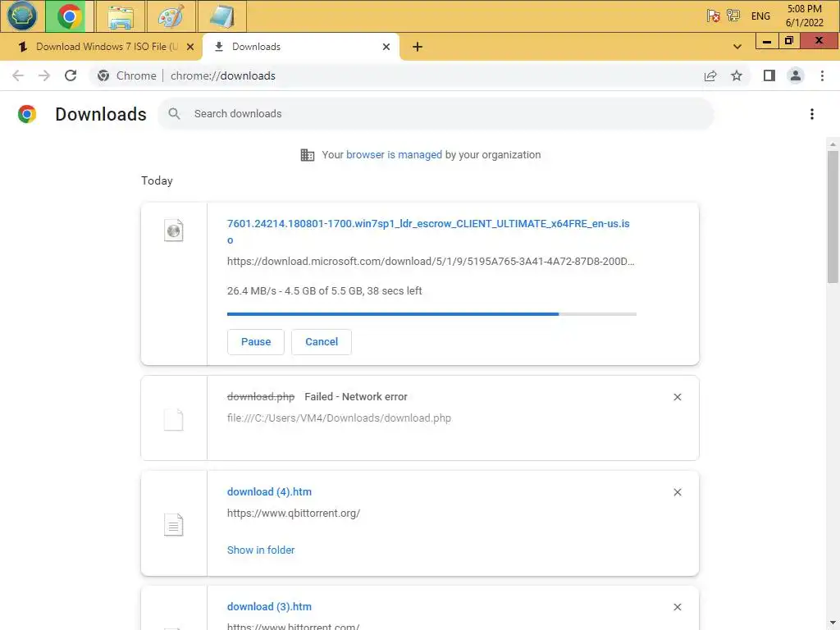Image resolution: width=840 pixels, height=630 pixels.
Task: Click the scrollbar down arrow
Action: (x=833, y=623)
